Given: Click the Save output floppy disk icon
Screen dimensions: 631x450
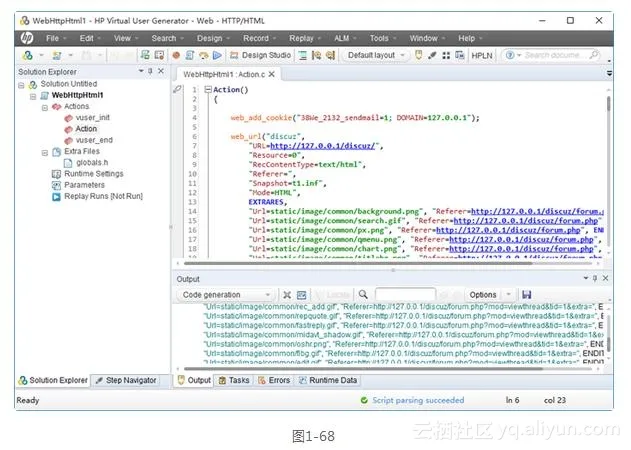Looking at the screenshot, I should click(x=526, y=295).
